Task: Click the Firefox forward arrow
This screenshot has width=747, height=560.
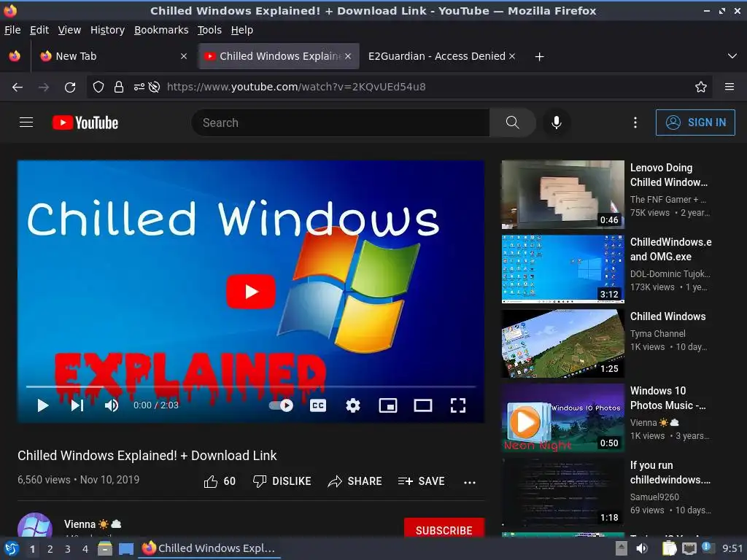Action: click(44, 87)
